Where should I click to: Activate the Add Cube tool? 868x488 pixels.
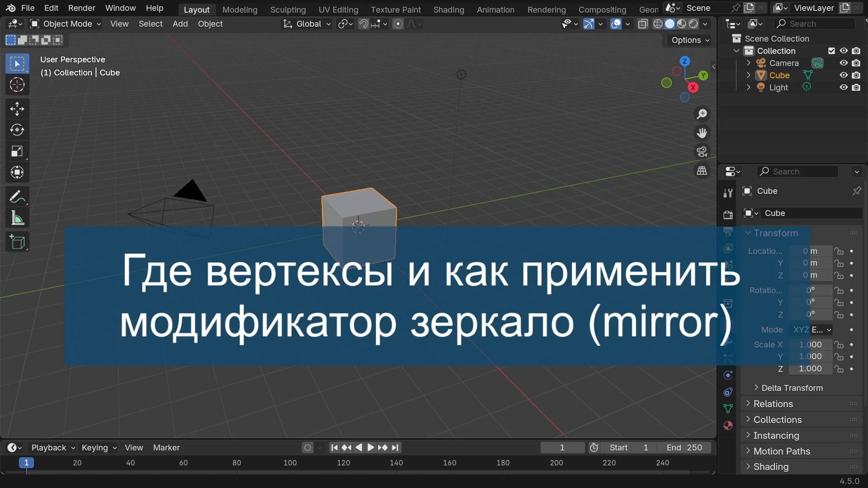pyautogui.click(x=17, y=242)
